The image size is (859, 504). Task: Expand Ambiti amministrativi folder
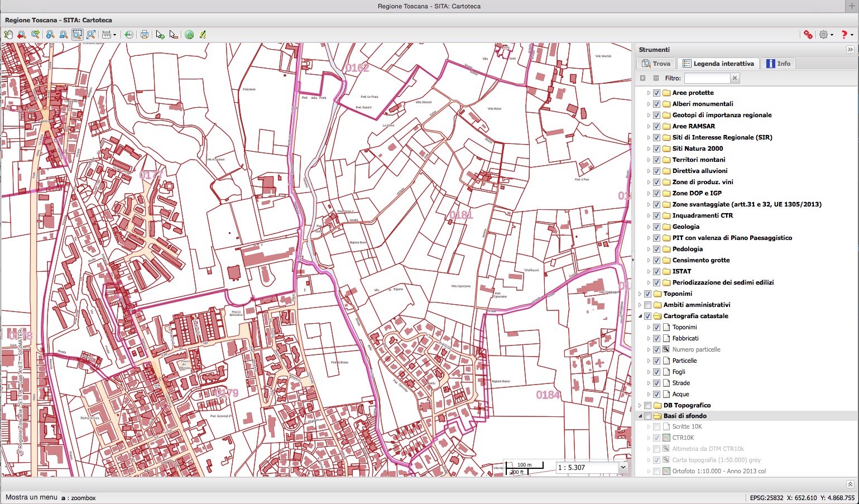(640, 305)
